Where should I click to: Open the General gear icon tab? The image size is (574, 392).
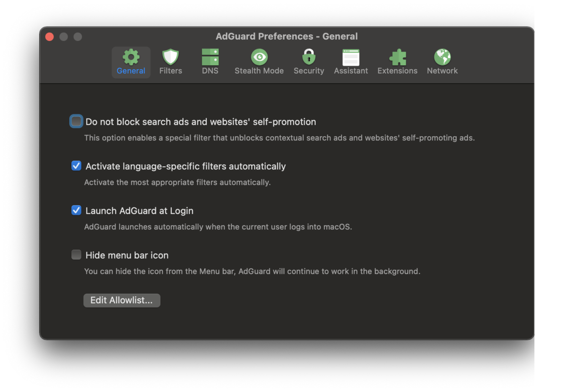tap(131, 57)
